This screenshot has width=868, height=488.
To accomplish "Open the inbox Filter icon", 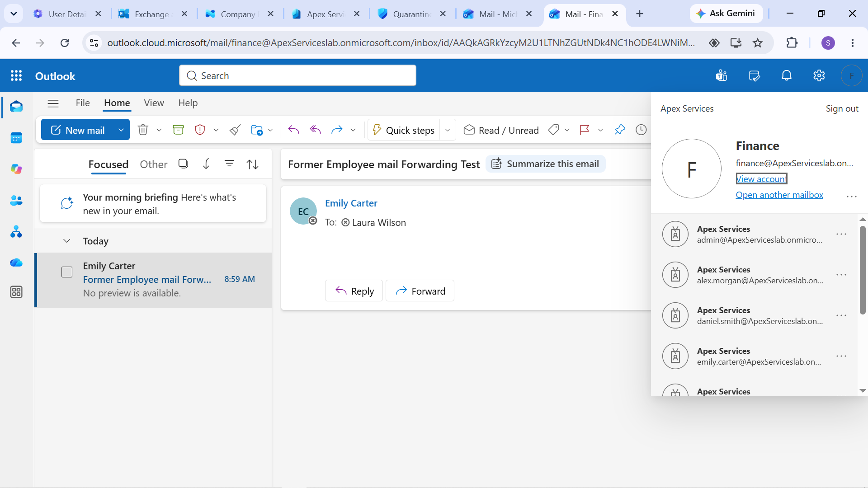I will (230, 164).
